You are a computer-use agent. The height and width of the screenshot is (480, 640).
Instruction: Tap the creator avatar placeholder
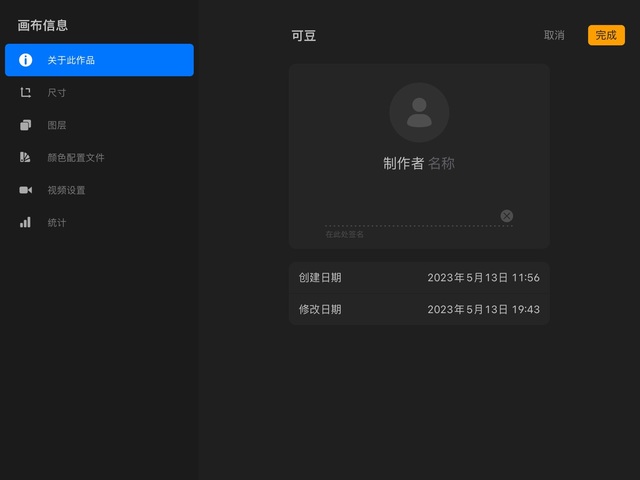pos(419,112)
